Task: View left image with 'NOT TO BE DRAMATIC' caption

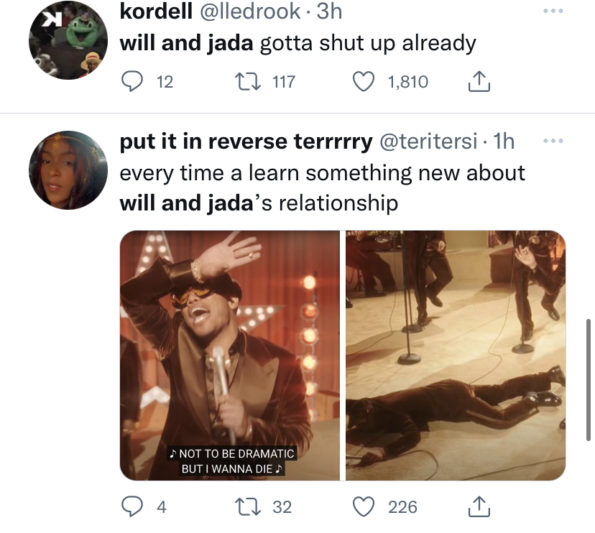Action: click(x=230, y=355)
